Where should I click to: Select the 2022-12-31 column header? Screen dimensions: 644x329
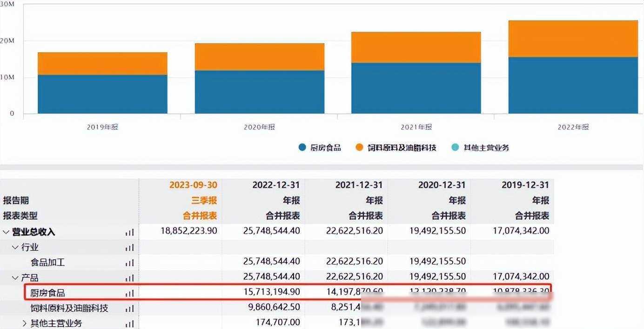(276, 185)
